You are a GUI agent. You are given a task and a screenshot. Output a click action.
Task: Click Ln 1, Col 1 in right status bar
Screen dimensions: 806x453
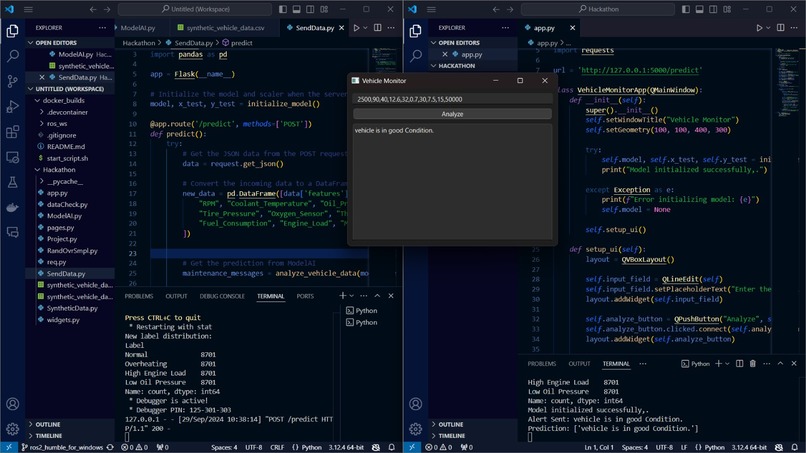pyautogui.click(x=599, y=447)
